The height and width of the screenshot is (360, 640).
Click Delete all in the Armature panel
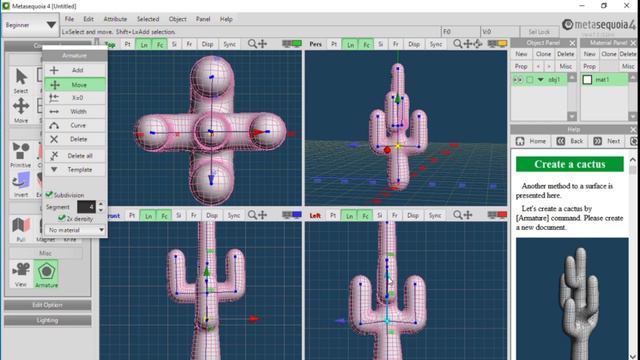pos(75,156)
